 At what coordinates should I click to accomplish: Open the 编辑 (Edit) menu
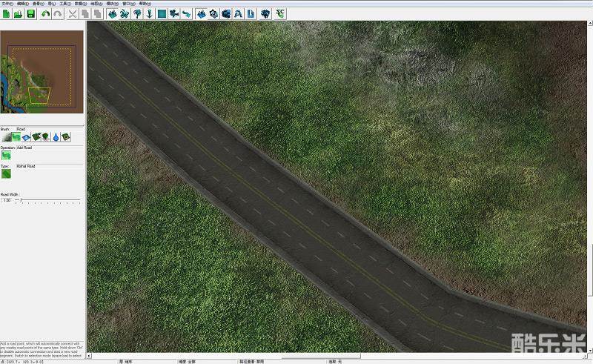click(x=21, y=3)
